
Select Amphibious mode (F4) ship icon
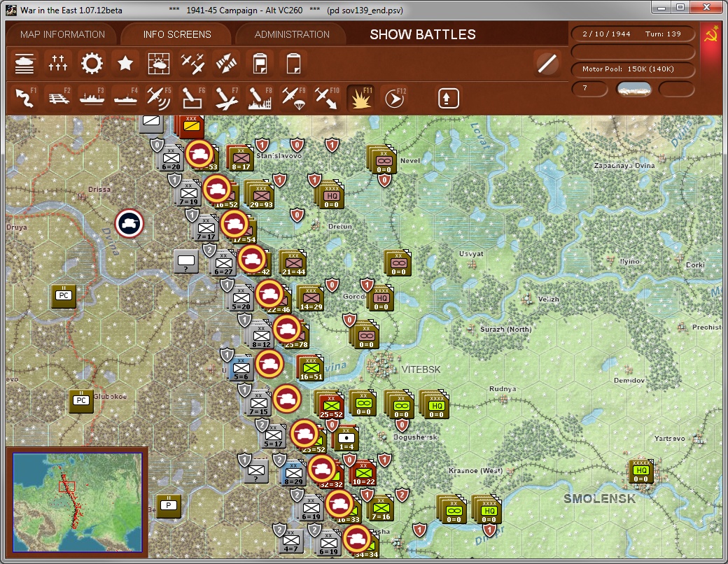click(125, 97)
